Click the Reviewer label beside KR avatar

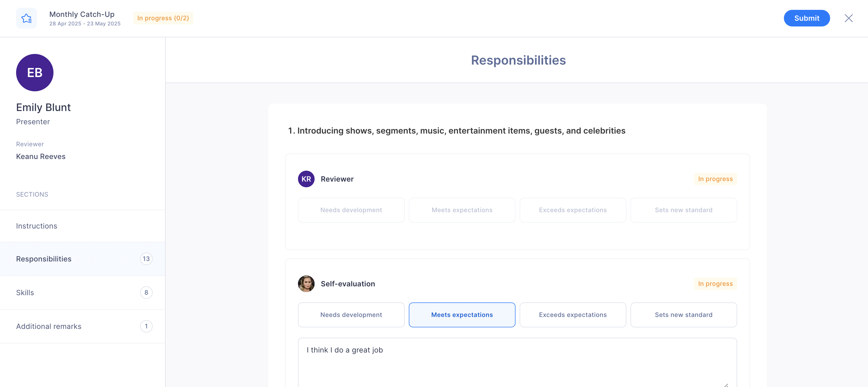click(337, 179)
